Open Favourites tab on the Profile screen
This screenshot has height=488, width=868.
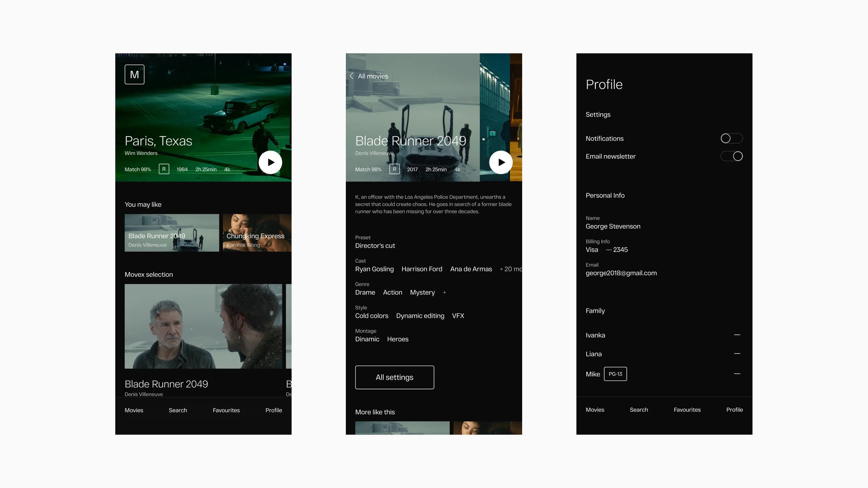[687, 410]
